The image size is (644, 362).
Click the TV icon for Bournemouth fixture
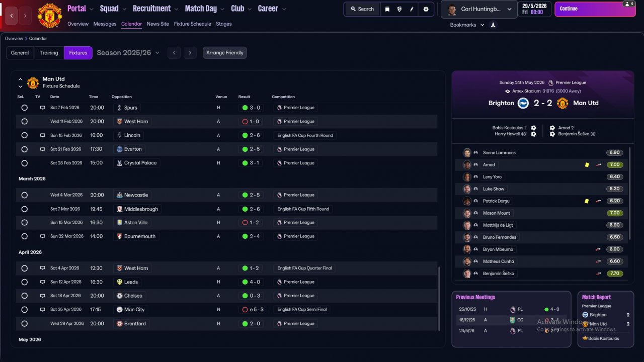pos(43,236)
